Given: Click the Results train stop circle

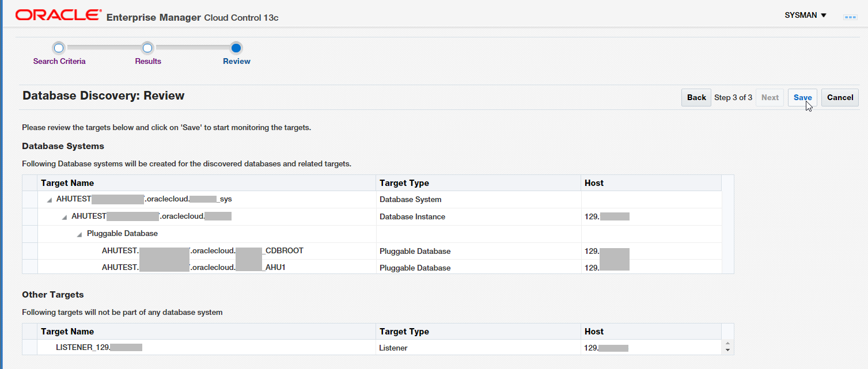Looking at the screenshot, I should click(147, 48).
